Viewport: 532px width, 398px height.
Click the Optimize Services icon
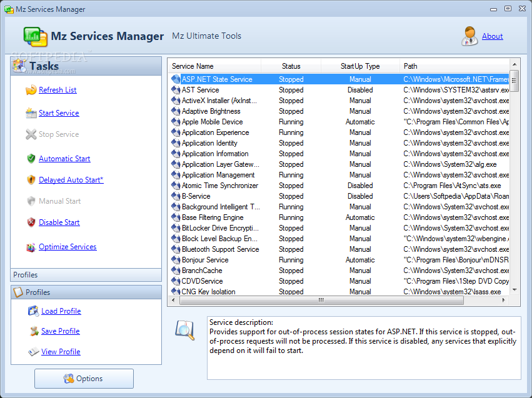point(31,247)
